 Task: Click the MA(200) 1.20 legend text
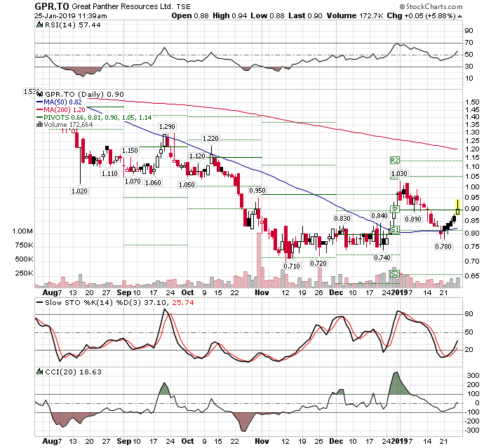pyautogui.click(x=65, y=110)
